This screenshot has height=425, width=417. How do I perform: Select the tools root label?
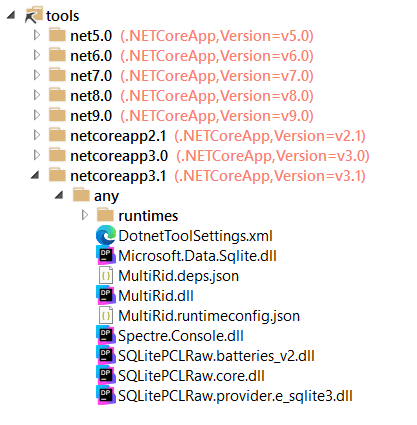click(63, 16)
